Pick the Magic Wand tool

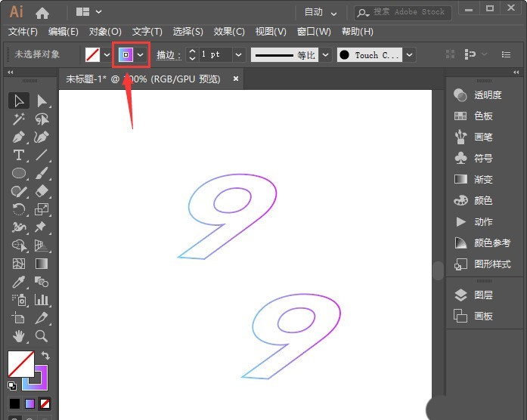[19, 119]
